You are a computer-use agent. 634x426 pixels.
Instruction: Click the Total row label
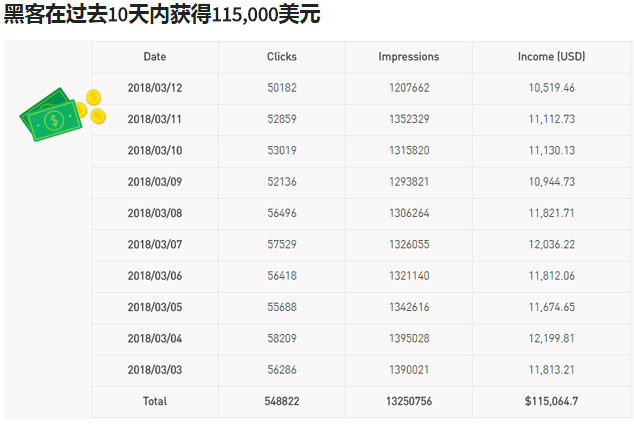coord(155,401)
